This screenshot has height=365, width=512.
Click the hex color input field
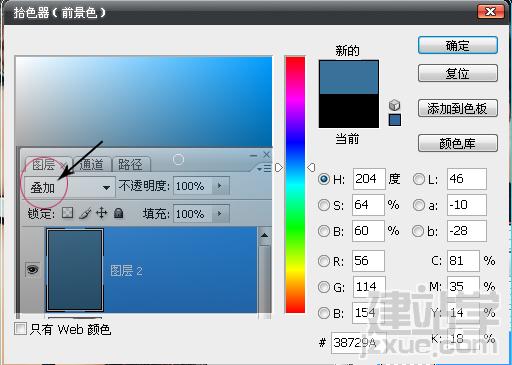point(358,342)
